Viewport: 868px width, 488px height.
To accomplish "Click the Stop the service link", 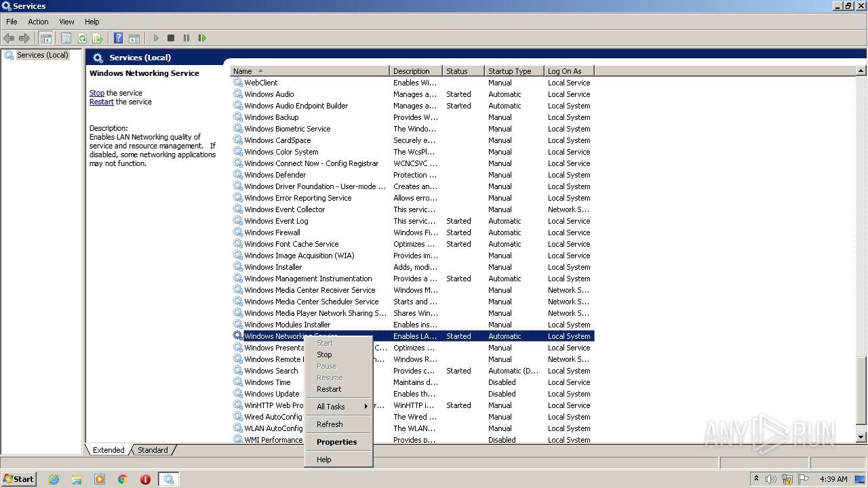I will point(97,93).
